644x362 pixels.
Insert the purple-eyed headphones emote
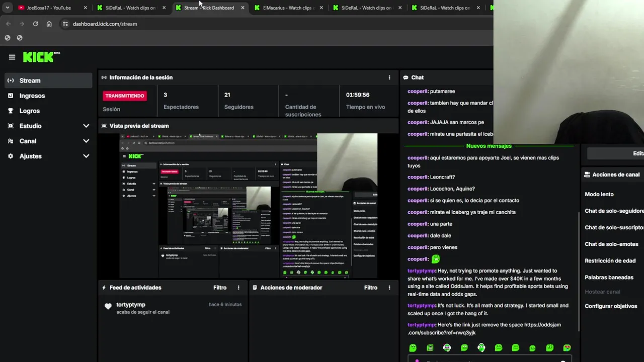coord(447,347)
